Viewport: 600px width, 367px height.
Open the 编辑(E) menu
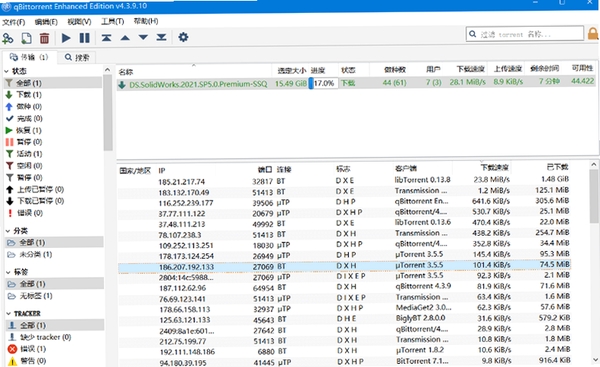(x=46, y=22)
